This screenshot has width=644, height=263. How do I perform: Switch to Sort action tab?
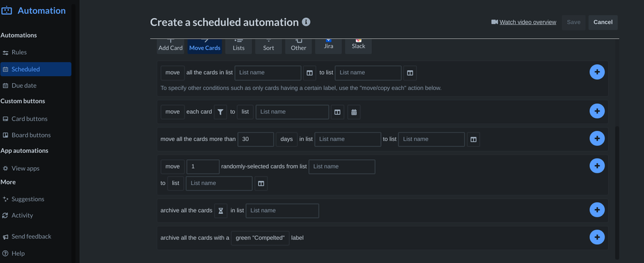coord(269,46)
